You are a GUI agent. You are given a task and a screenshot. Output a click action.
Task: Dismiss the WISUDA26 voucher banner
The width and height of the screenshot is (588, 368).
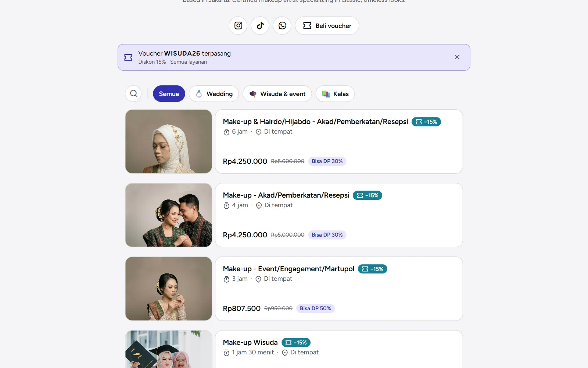coord(457,57)
